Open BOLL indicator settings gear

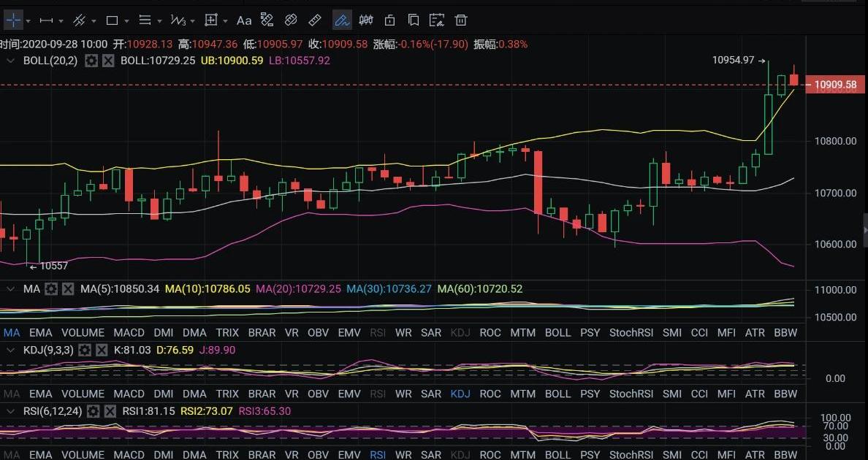coord(91,61)
